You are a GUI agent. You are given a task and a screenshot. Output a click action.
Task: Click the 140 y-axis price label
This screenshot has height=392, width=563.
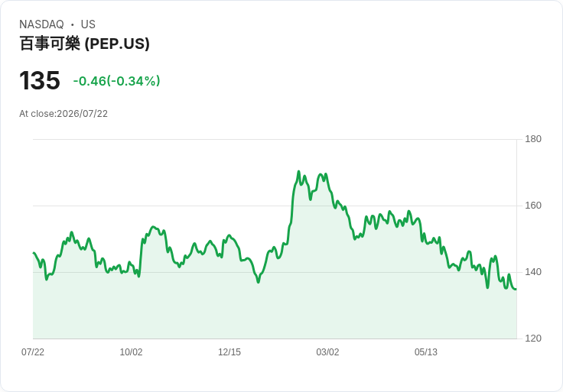coord(533,272)
